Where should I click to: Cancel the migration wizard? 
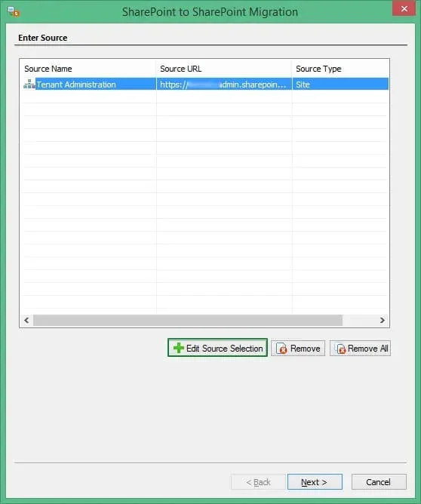[379, 482]
